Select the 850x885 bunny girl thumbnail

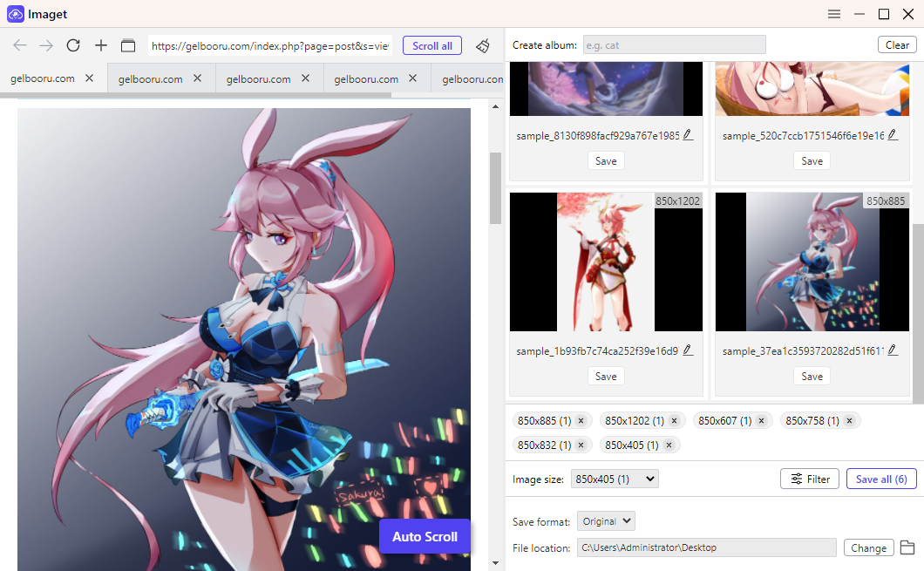(812, 262)
